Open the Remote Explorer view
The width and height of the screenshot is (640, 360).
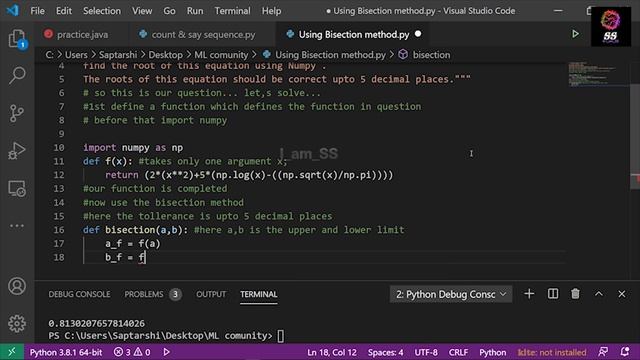(x=17, y=189)
